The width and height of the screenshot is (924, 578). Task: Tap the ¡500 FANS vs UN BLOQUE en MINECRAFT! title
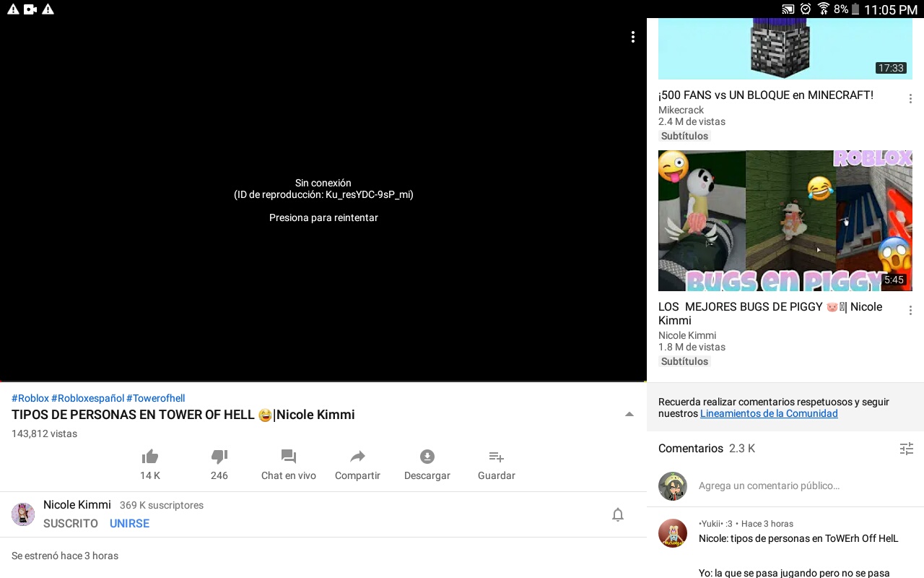coord(766,95)
